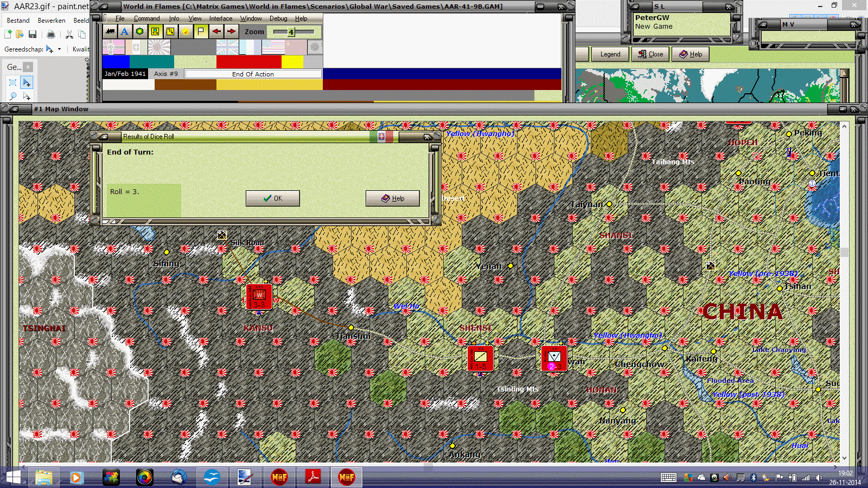Open the File menu in World in Flames
The image size is (868, 488).
coord(120,18)
